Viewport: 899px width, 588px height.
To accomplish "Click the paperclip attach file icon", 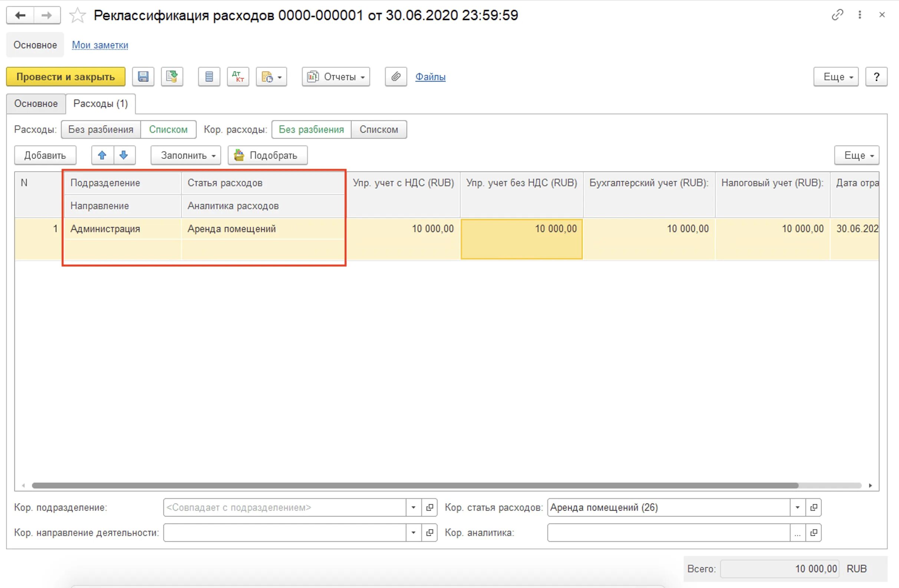I will click(x=395, y=77).
